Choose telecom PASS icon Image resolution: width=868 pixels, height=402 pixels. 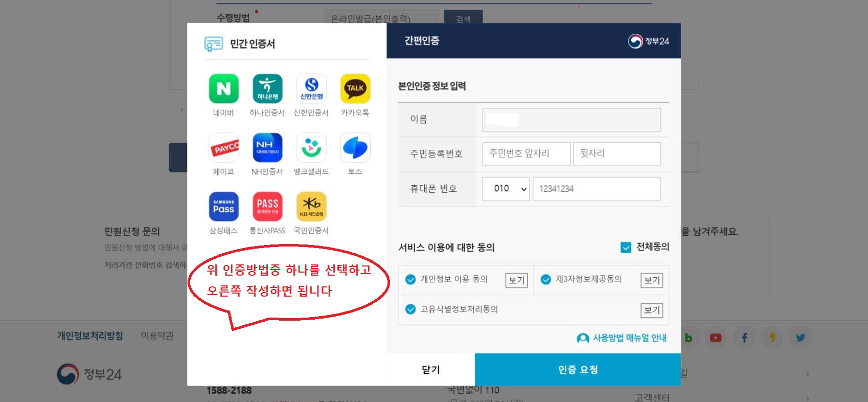coord(267,207)
